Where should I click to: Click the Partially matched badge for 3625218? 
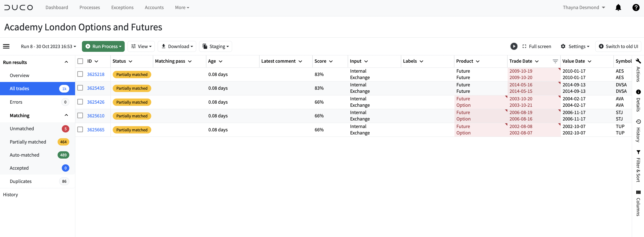(132, 74)
